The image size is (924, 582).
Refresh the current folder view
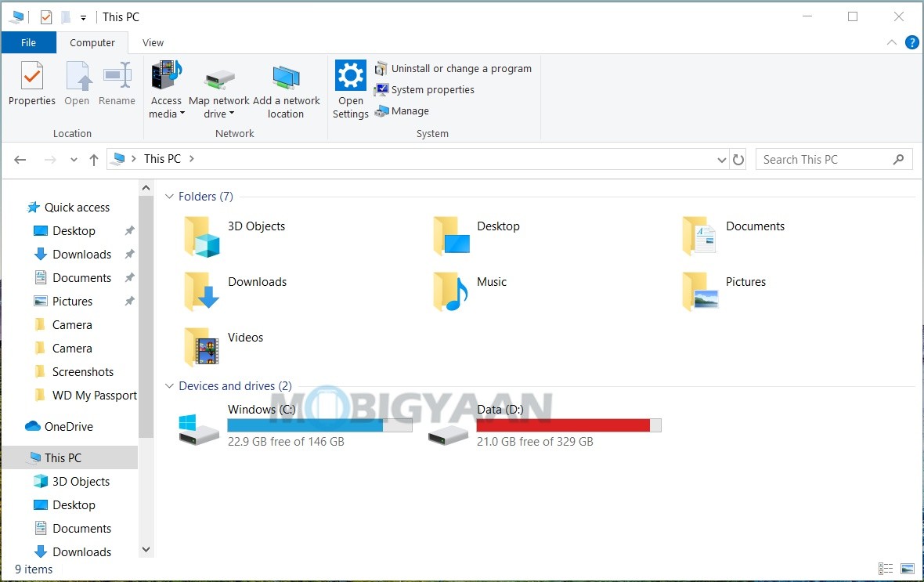coord(738,159)
